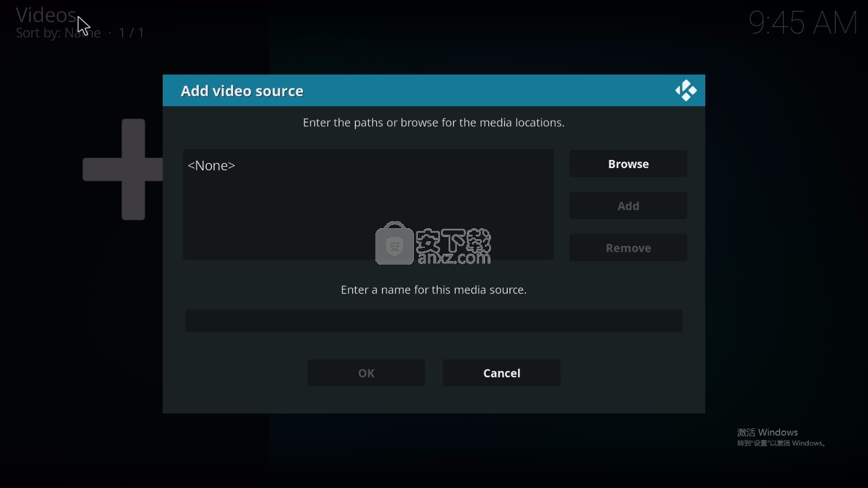Click the Remove path button

click(x=628, y=248)
